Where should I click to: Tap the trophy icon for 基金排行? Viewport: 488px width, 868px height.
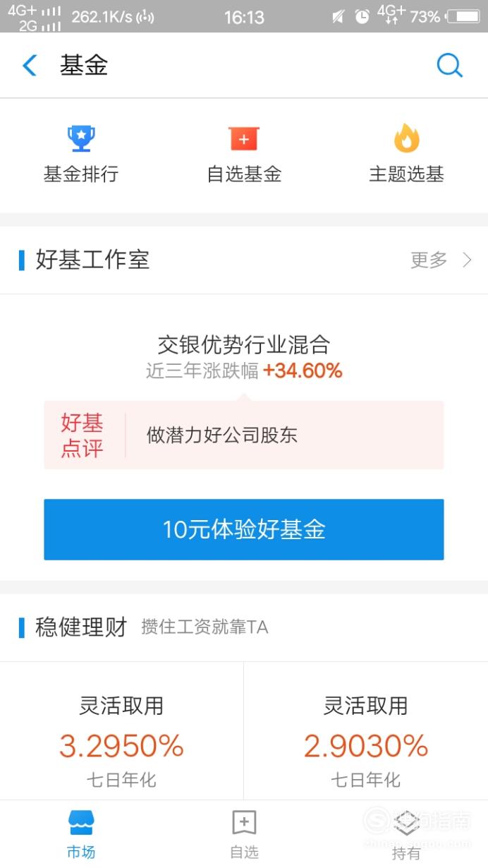[x=81, y=138]
